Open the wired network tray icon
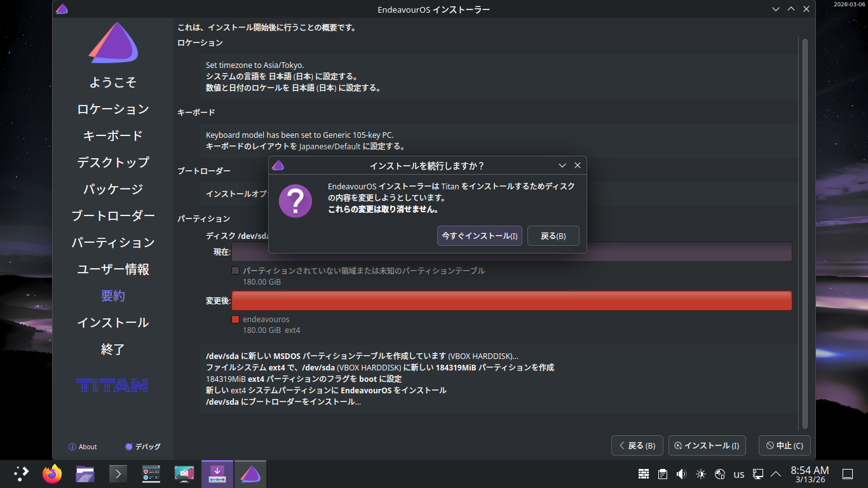The height and width of the screenshot is (488, 868). click(x=758, y=474)
